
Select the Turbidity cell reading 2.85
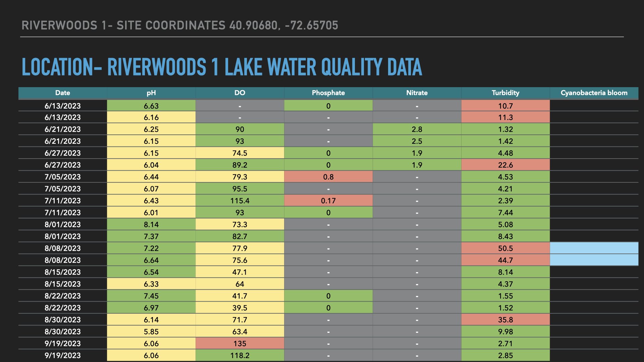click(505, 355)
